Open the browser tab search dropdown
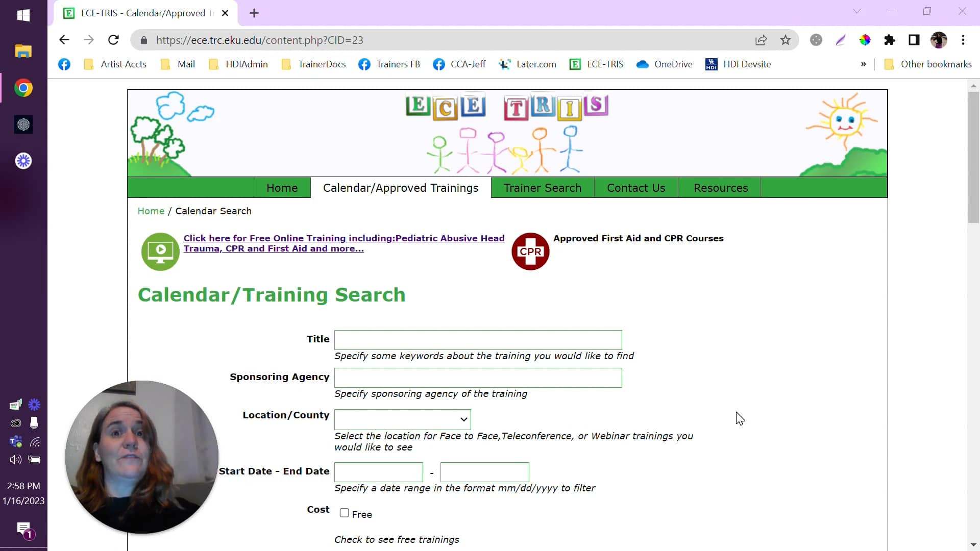The width and height of the screenshot is (980, 551). (857, 11)
